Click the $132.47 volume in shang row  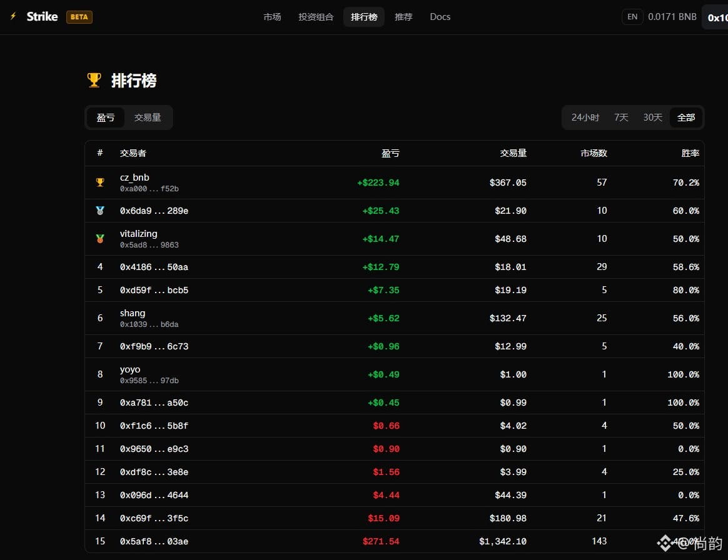pyautogui.click(x=508, y=318)
